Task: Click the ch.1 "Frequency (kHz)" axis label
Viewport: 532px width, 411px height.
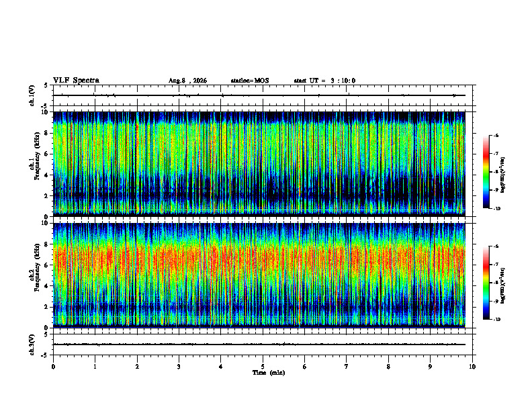Action: coord(37,156)
